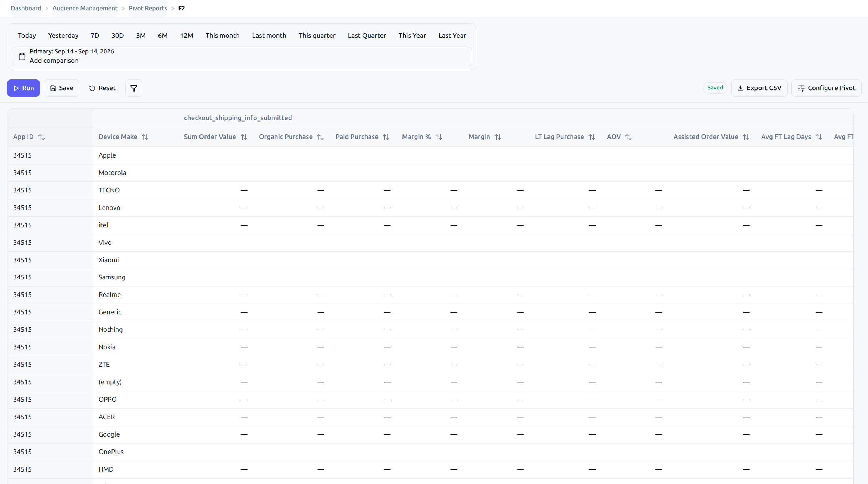This screenshot has width=868, height=484.
Task: Sort by App ID column arrows
Action: click(x=42, y=137)
